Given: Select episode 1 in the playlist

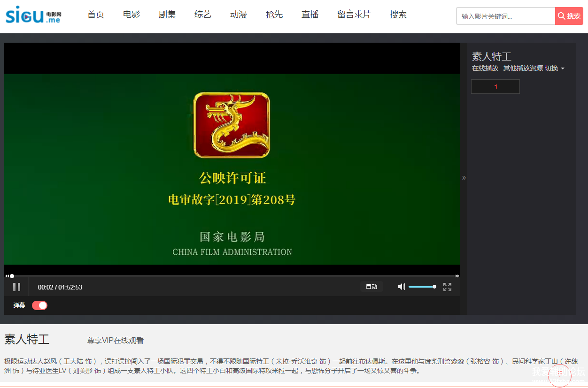Looking at the screenshot, I should click(x=495, y=87).
